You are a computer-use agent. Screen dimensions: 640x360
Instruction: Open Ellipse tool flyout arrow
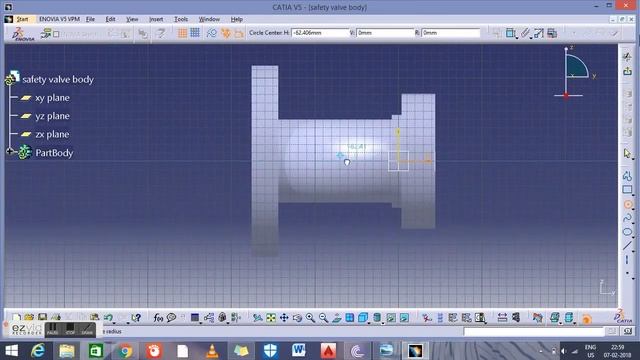point(633,237)
